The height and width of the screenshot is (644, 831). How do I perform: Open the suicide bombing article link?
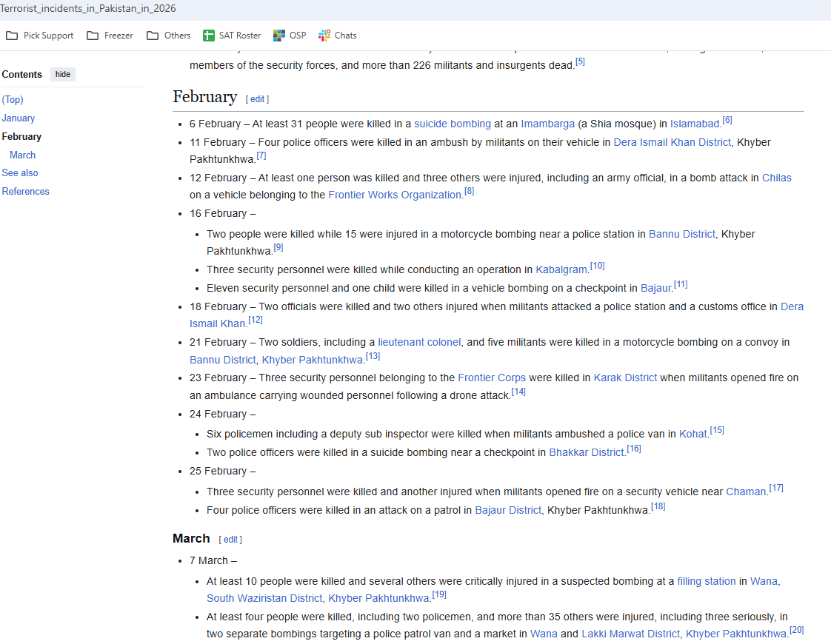coord(453,124)
